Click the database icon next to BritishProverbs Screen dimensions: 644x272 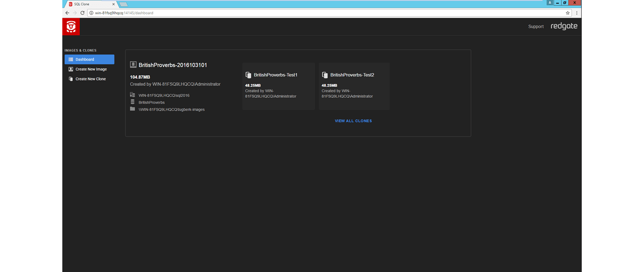[x=132, y=102]
